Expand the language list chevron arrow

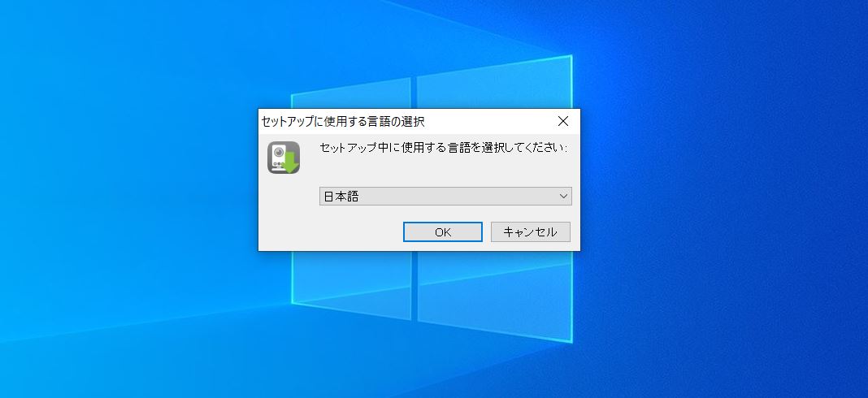(563, 196)
